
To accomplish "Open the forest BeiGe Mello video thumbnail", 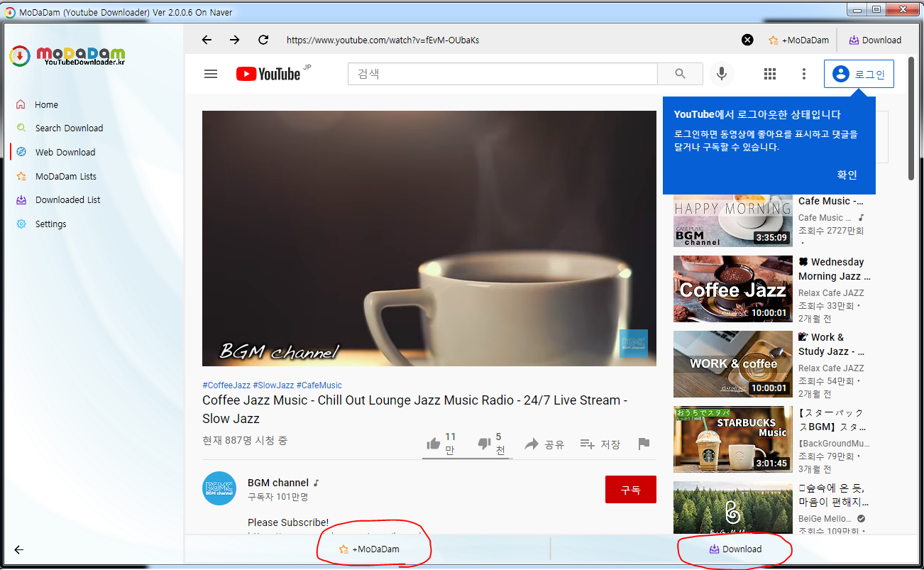I will (x=733, y=507).
